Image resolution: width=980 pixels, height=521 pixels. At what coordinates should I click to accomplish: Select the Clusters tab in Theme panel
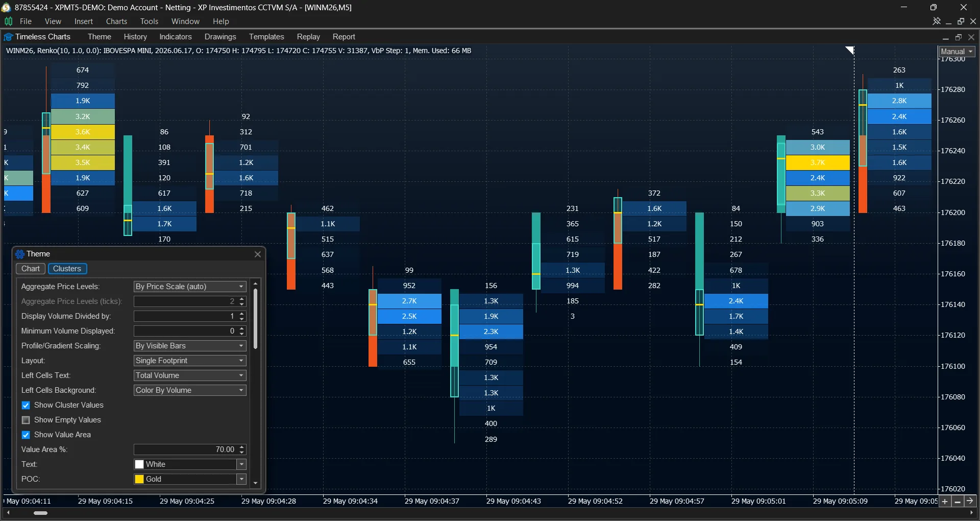click(67, 269)
